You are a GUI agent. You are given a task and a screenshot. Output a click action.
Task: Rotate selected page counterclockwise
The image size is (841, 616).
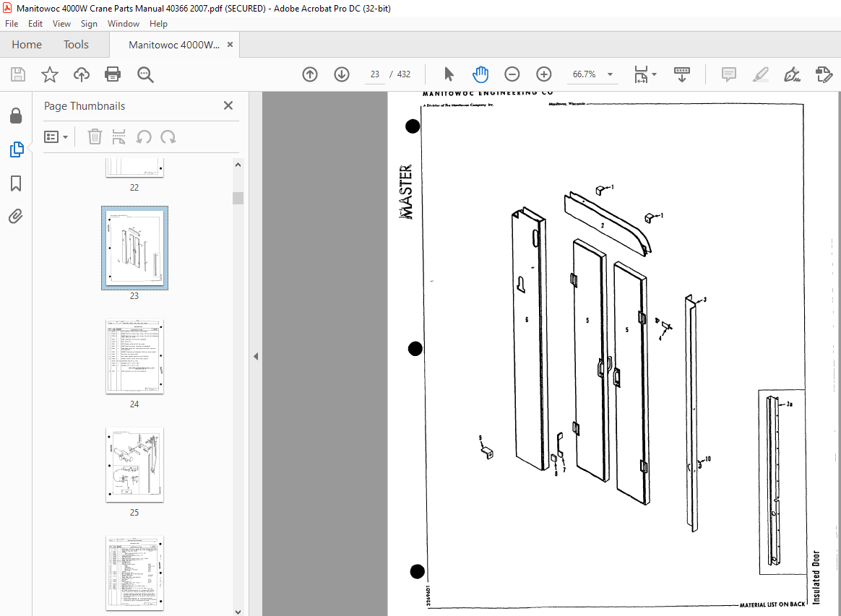pyautogui.click(x=144, y=136)
